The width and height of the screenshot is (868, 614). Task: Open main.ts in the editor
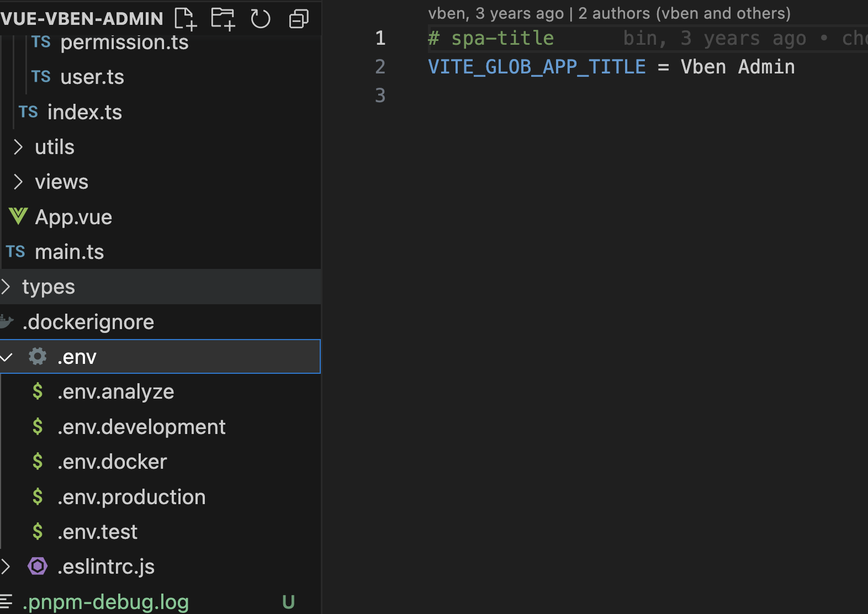[69, 252]
